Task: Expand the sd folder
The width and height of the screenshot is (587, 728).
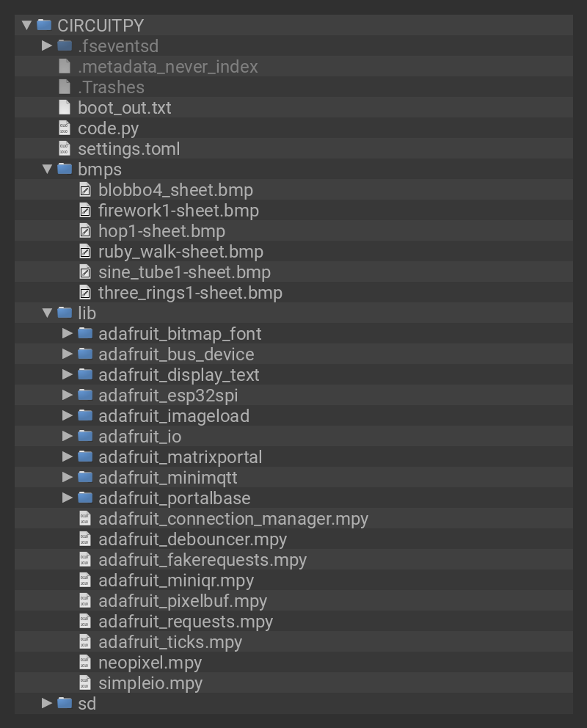Action: (48, 703)
